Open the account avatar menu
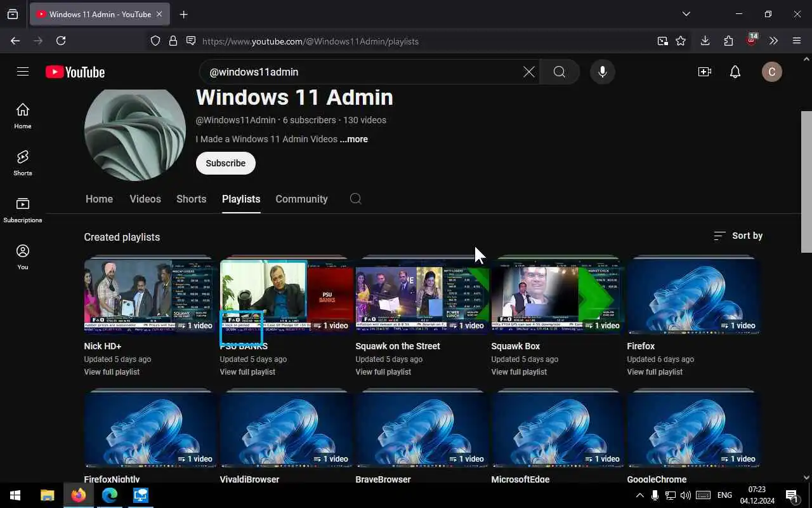 (x=772, y=72)
